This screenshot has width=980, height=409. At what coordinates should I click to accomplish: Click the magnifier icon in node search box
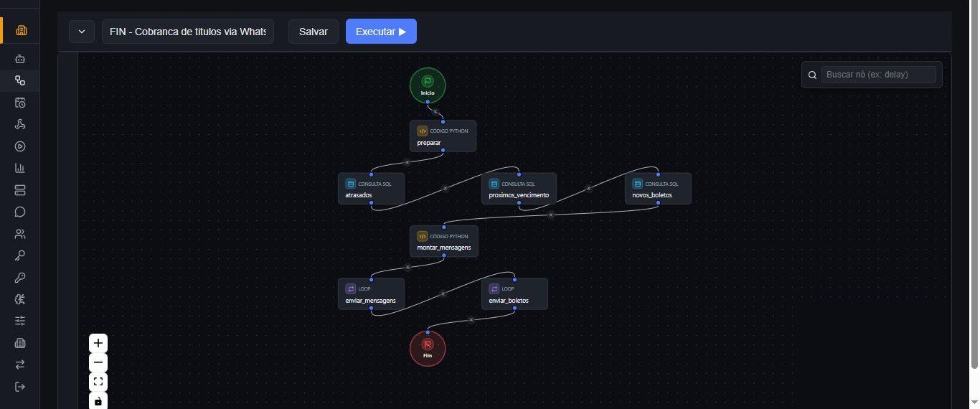(812, 75)
